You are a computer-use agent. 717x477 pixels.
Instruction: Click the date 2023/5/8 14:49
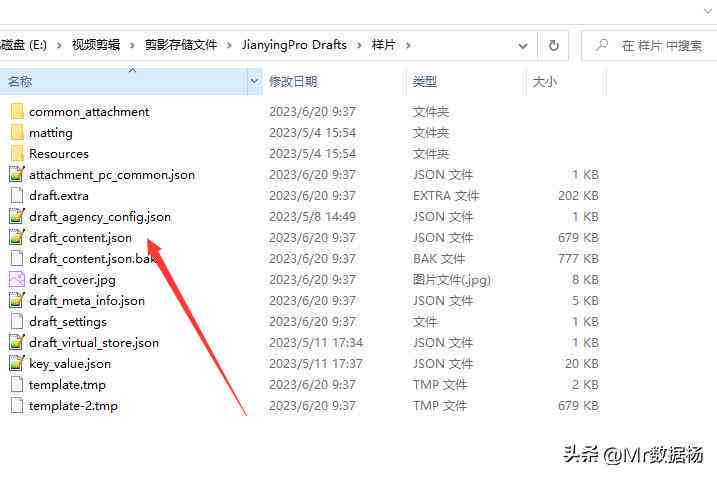click(312, 217)
